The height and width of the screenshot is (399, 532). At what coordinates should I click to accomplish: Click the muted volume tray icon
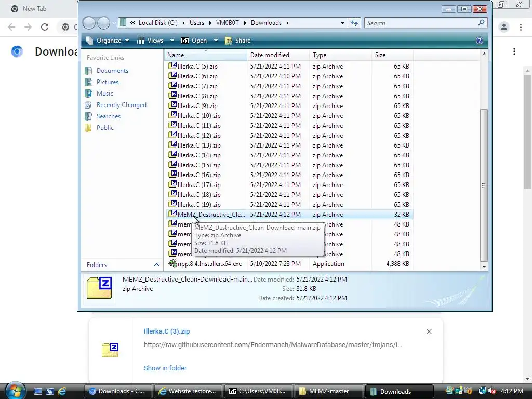492,391
